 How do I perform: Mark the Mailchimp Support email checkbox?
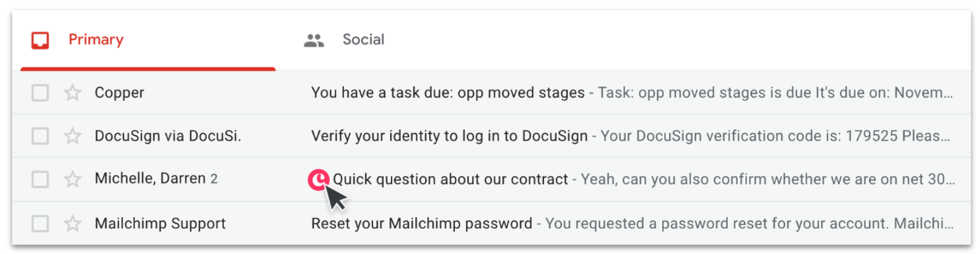(40, 224)
